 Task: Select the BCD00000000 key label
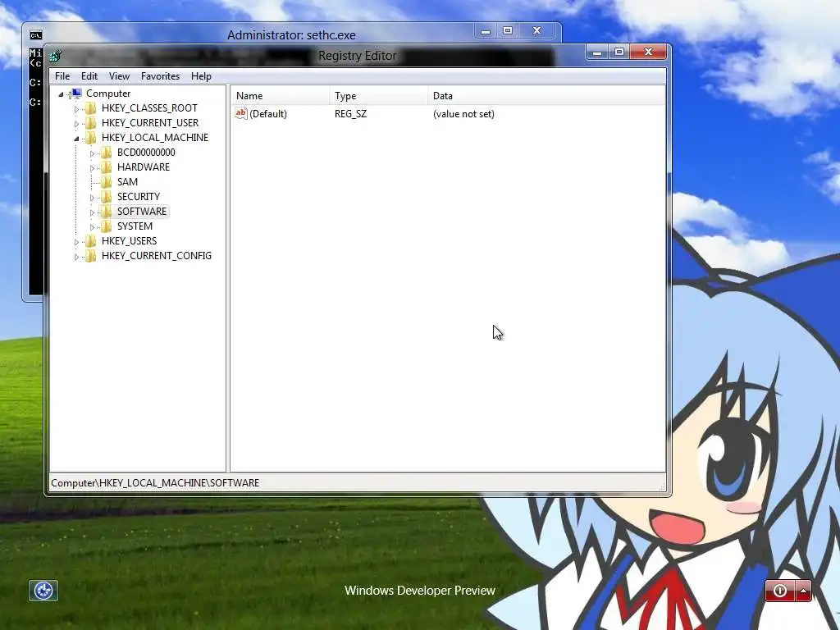[x=146, y=152]
